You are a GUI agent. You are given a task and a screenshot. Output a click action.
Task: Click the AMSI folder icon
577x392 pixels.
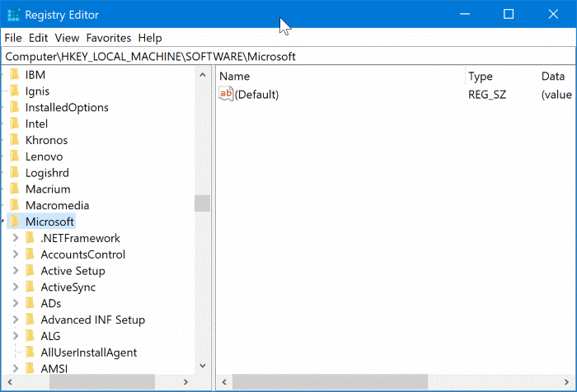click(30, 368)
